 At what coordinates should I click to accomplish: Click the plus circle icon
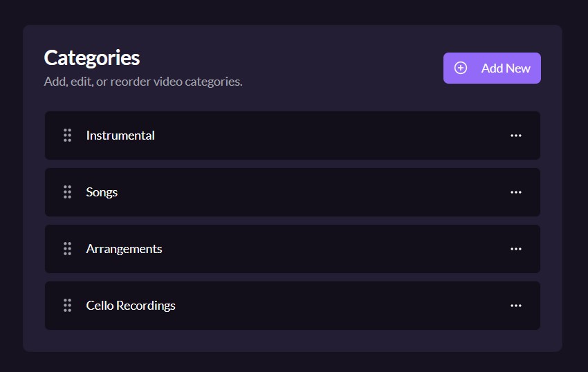[x=461, y=68]
